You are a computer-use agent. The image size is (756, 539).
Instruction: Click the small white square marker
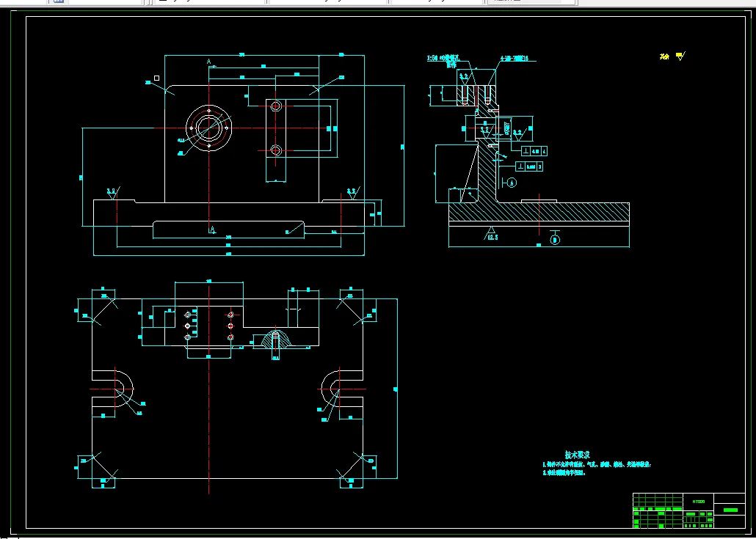pos(156,78)
